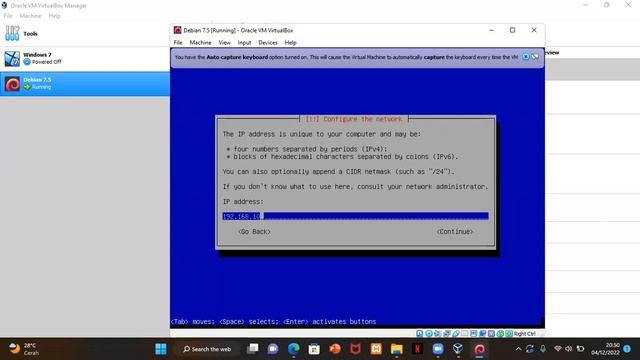The width and height of the screenshot is (640, 360).
Task: Open PowerPoint from the taskbar
Action: [335, 349]
